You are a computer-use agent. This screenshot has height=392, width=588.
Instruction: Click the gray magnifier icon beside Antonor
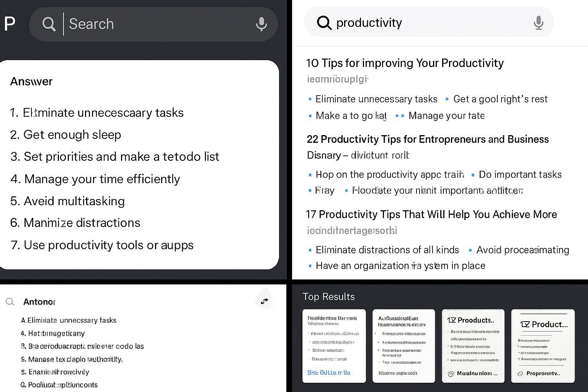pos(10,302)
